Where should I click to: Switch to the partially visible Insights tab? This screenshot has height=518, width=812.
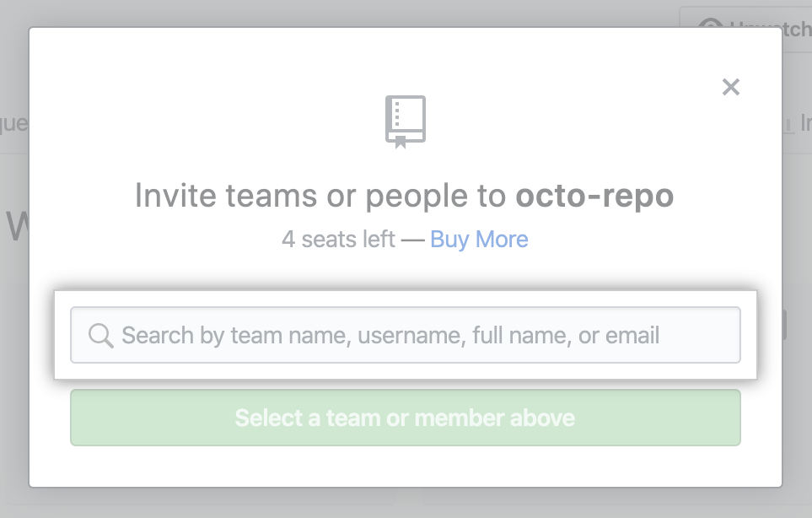pyautogui.click(x=805, y=124)
